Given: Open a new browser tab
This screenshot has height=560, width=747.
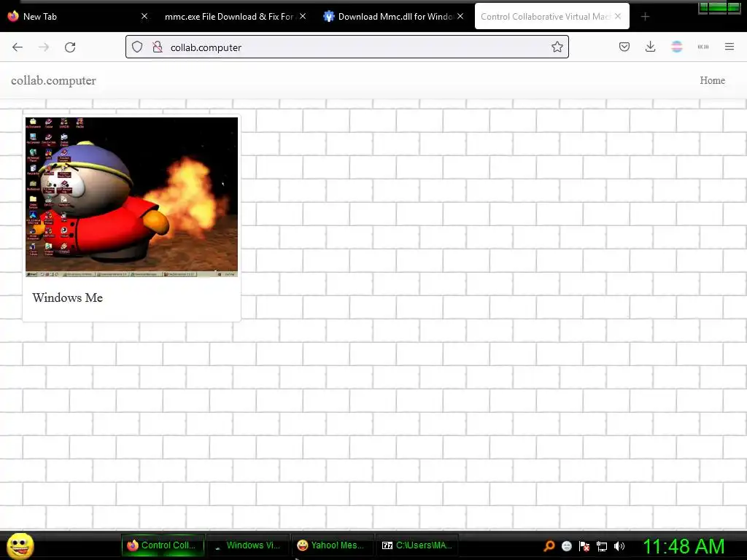Looking at the screenshot, I should pyautogui.click(x=645, y=17).
